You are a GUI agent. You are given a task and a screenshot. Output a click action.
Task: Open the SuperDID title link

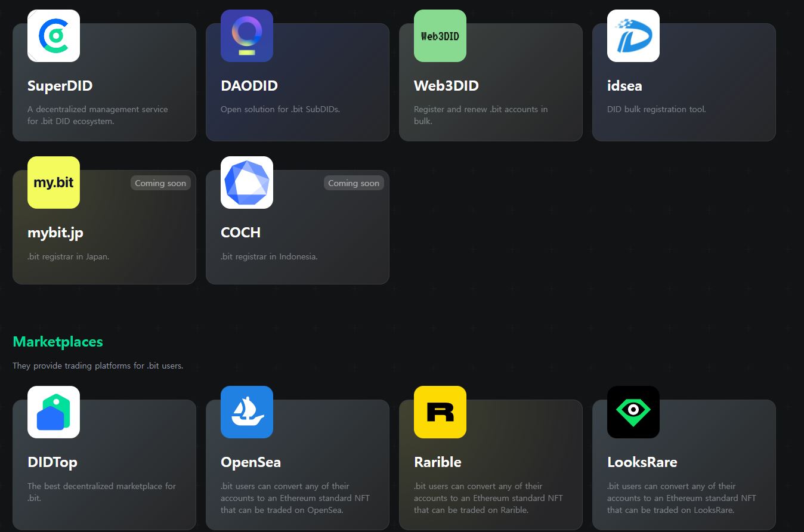[x=60, y=86]
